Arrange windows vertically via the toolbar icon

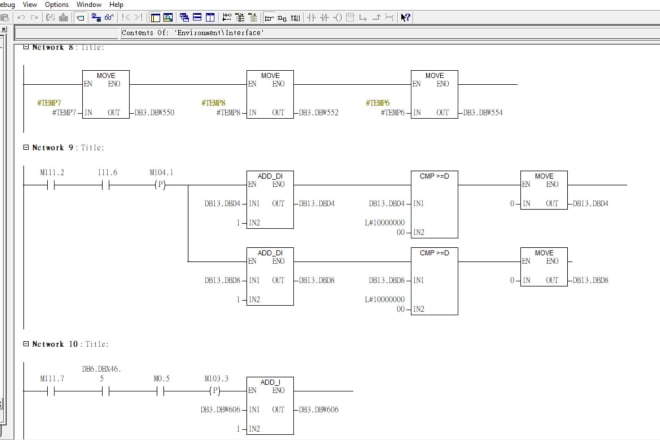[210, 17]
